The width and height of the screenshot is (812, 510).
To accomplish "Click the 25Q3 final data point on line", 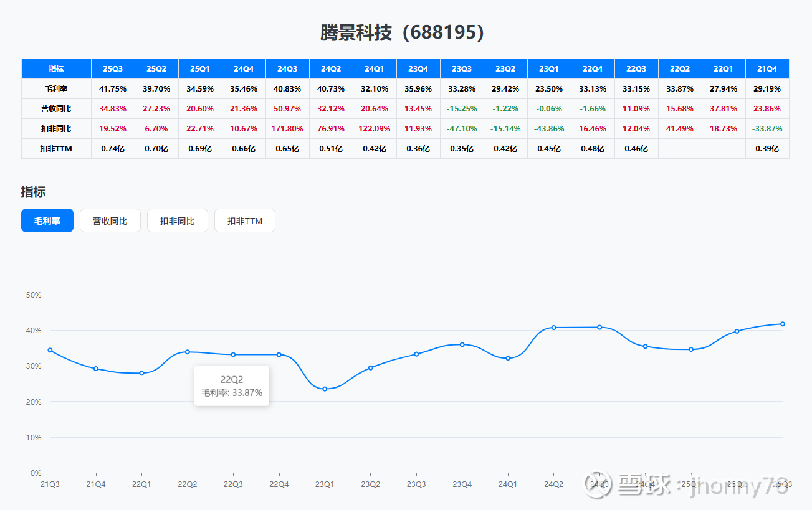I will [x=783, y=324].
